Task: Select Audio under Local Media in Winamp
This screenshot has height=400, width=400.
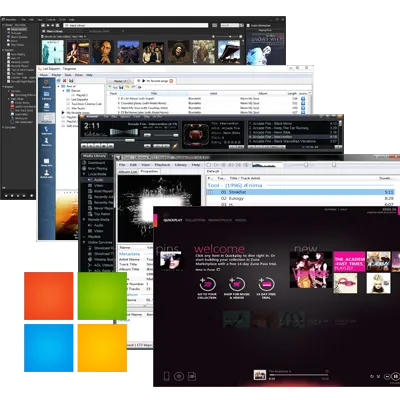Action: (x=99, y=180)
